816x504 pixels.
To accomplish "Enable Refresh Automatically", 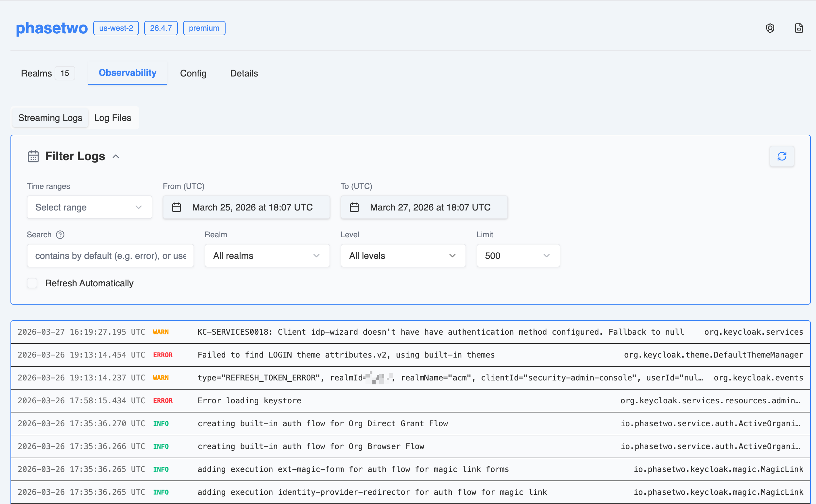I will click(32, 283).
